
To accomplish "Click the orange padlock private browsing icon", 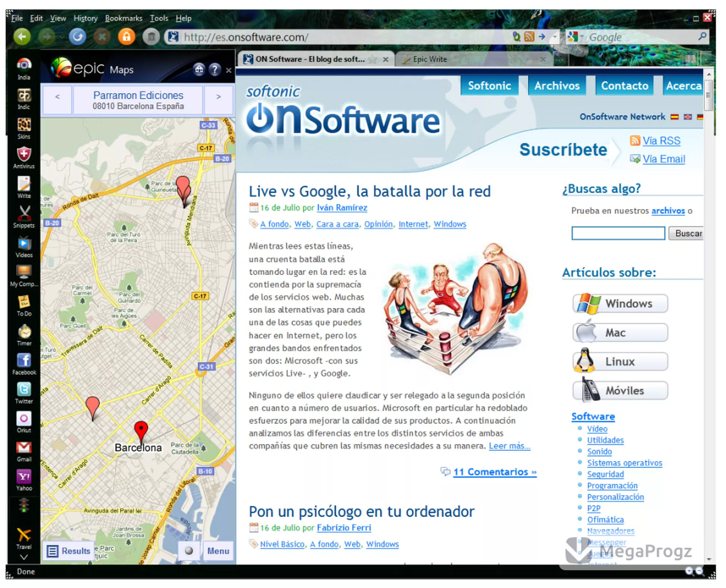I will click(126, 37).
